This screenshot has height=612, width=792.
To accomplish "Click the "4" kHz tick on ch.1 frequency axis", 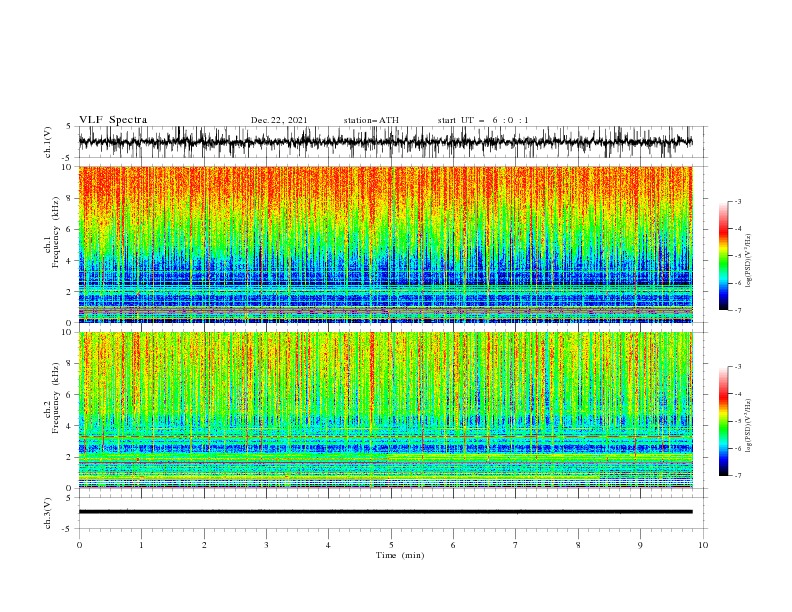I will tap(70, 261).
